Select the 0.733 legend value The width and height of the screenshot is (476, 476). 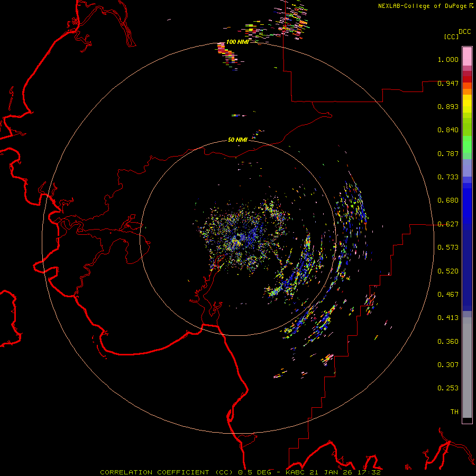[x=448, y=177]
